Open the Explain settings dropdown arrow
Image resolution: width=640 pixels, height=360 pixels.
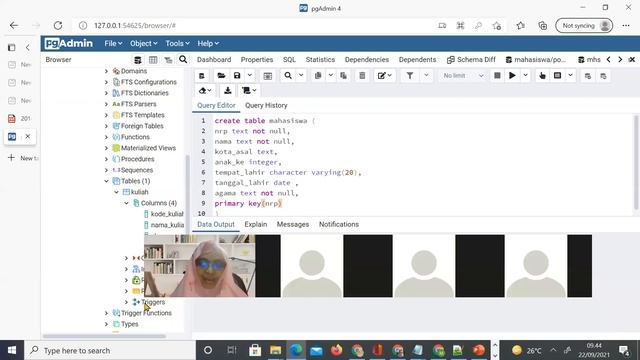570,76
